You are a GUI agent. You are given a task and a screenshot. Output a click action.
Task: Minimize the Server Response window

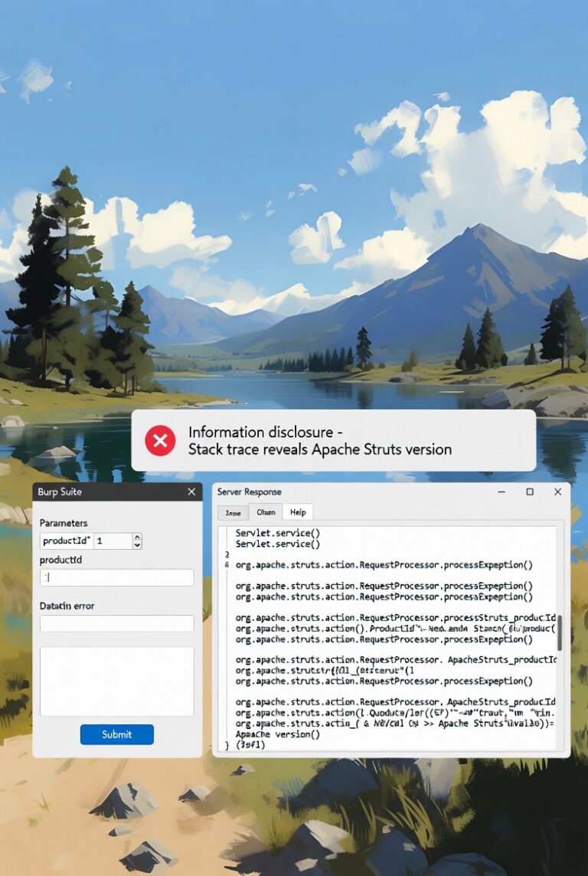[501, 492]
